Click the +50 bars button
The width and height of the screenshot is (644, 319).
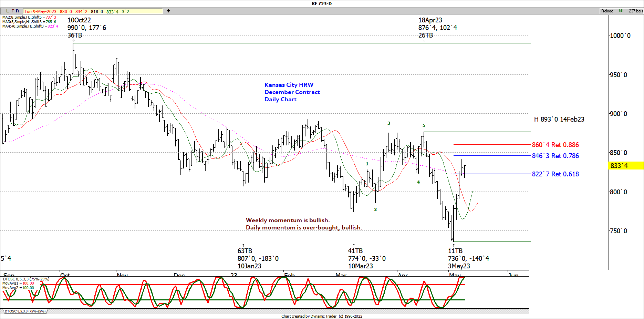coord(620,11)
